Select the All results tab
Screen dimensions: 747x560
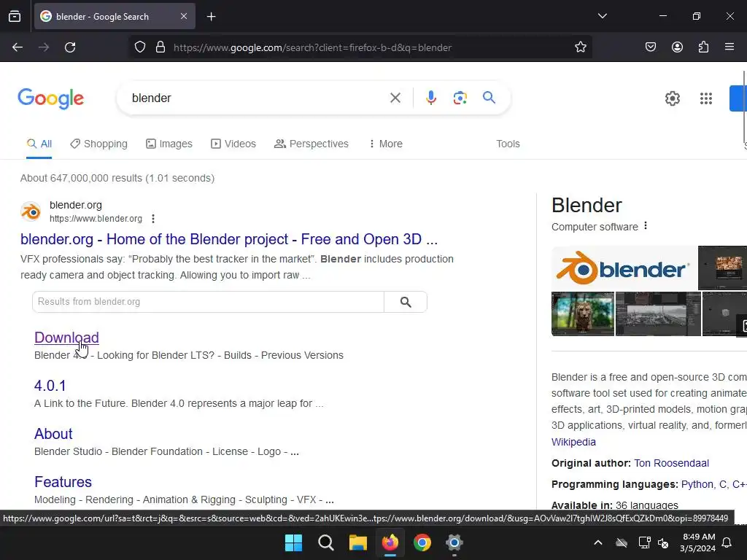pos(39,144)
